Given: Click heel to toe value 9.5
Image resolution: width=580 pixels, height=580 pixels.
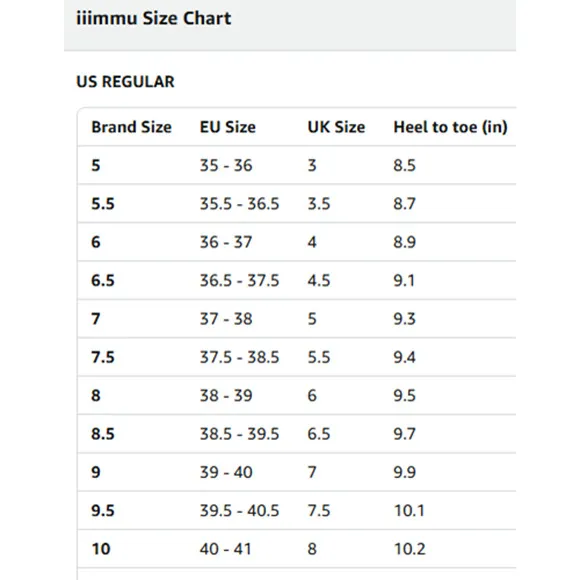Looking at the screenshot, I should click(x=404, y=396).
